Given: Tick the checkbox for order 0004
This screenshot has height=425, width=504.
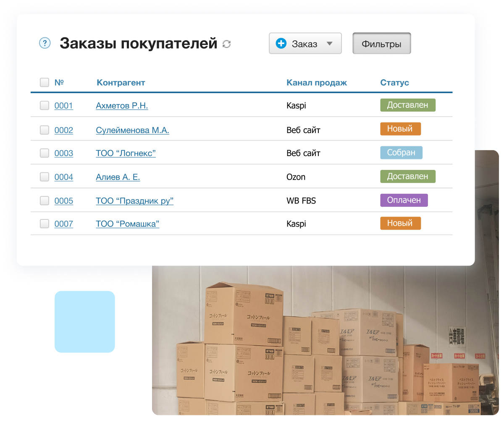Looking at the screenshot, I should [x=45, y=177].
